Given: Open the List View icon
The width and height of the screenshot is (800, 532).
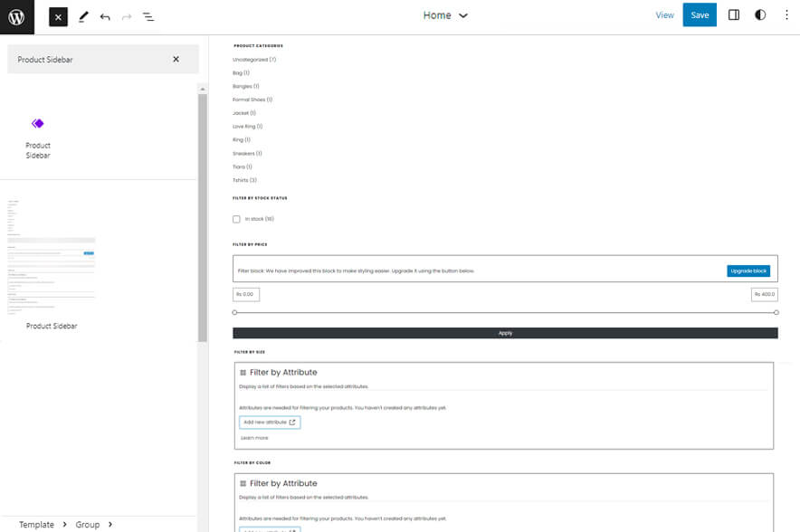Looking at the screenshot, I should pos(148,15).
